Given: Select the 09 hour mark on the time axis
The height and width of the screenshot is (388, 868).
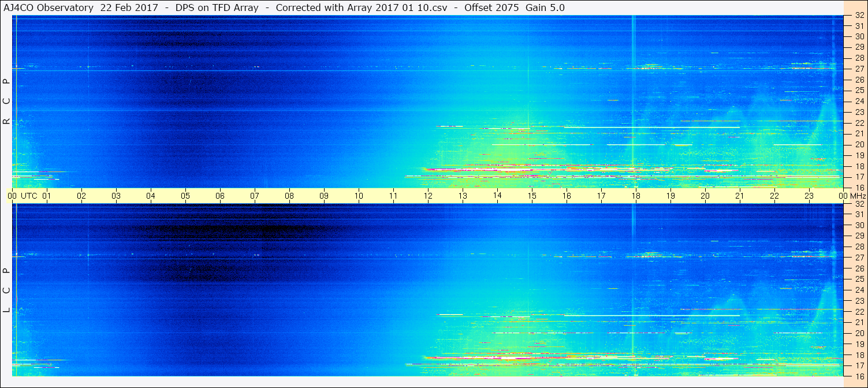Looking at the screenshot, I should click(324, 196).
